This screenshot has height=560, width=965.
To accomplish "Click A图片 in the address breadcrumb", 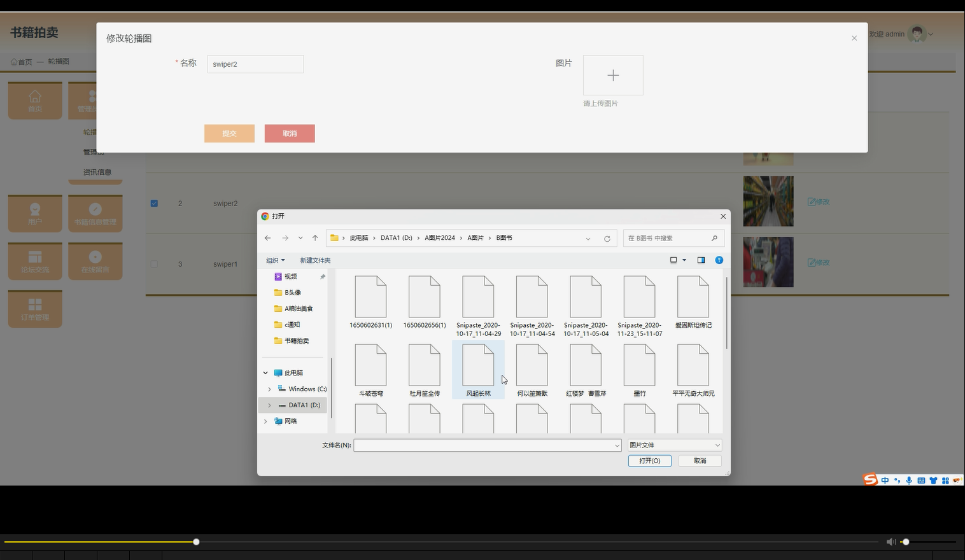I will point(475,238).
